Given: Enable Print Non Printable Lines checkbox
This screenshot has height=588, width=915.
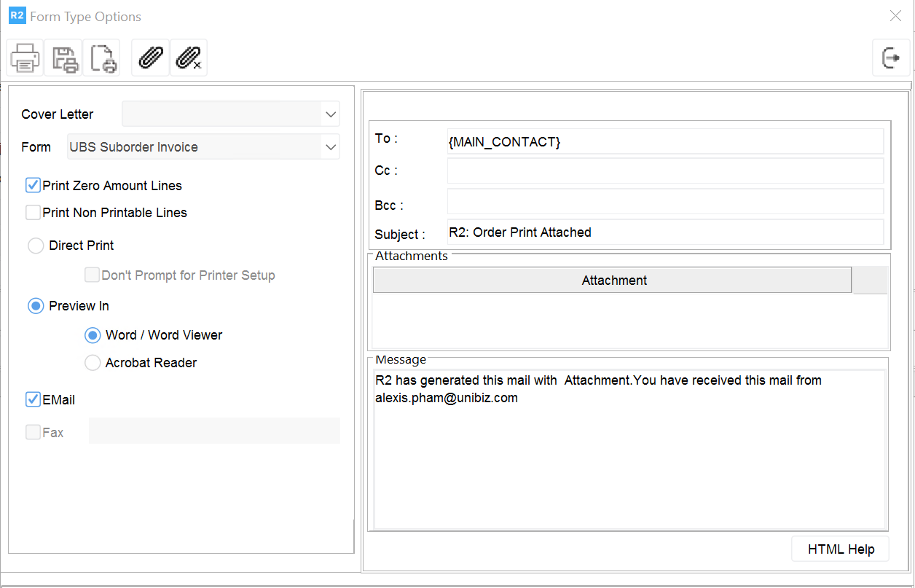Looking at the screenshot, I should (x=33, y=213).
